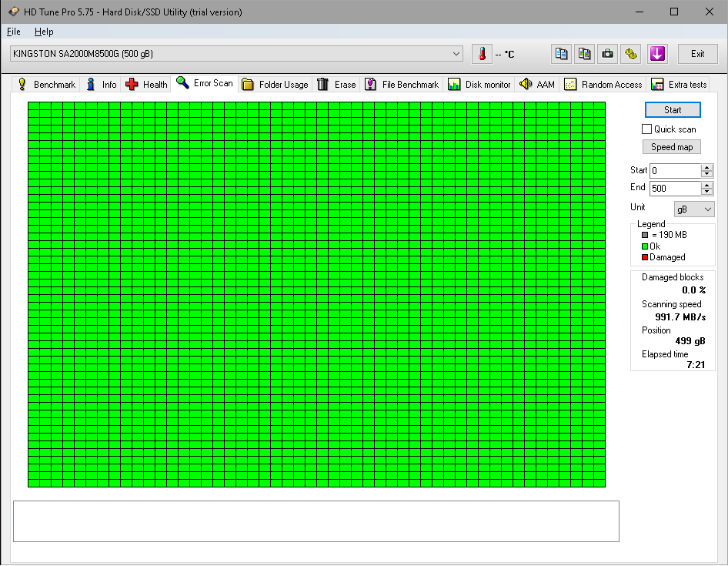Click the gray 190 MB legend swatch
Screen dimensions: 728x566
[645, 235]
